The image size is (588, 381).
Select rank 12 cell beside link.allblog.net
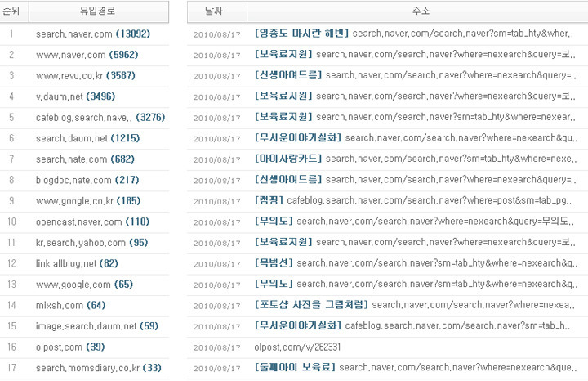click(x=11, y=263)
